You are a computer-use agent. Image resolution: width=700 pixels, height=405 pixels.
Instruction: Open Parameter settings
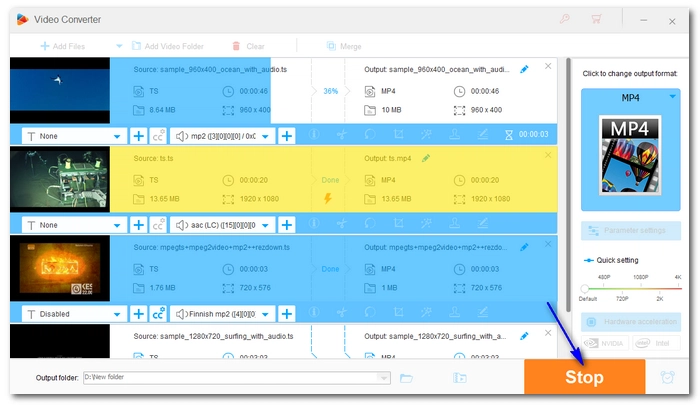coord(631,230)
